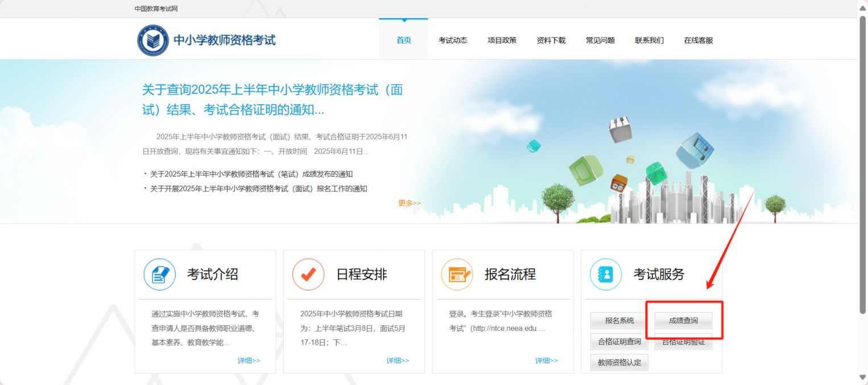This screenshot has height=385, width=868.
Task: Open the 首页 navigation tab
Action: coord(403,40)
